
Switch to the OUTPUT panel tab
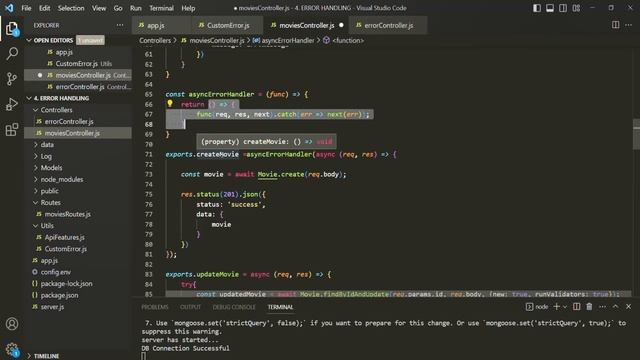[190, 307]
